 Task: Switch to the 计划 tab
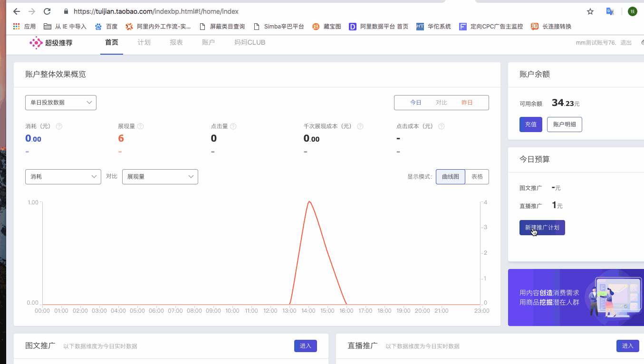(144, 42)
